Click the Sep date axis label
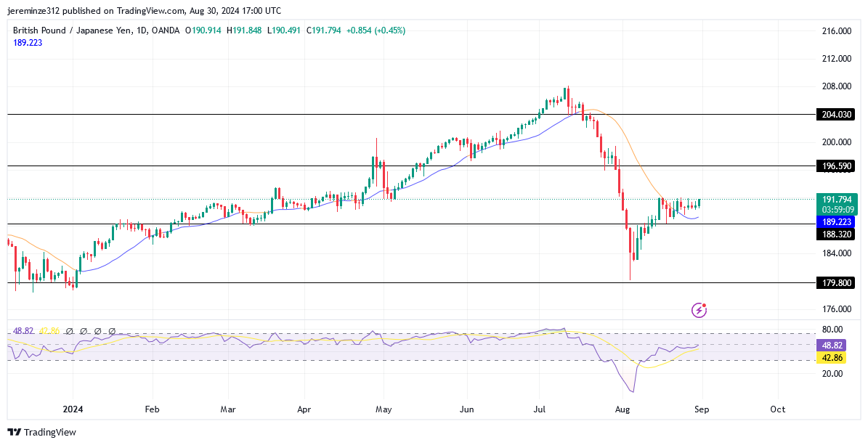Viewport: 868px width, 445px height. click(x=702, y=409)
